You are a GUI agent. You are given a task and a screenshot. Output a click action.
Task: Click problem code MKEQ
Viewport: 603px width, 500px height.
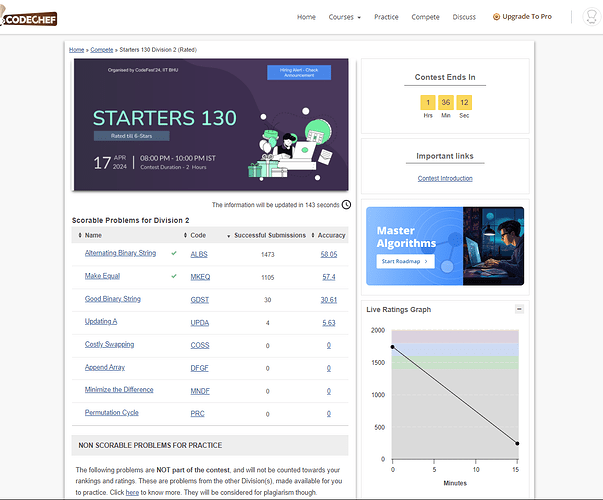pyautogui.click(x=200, y=277)
